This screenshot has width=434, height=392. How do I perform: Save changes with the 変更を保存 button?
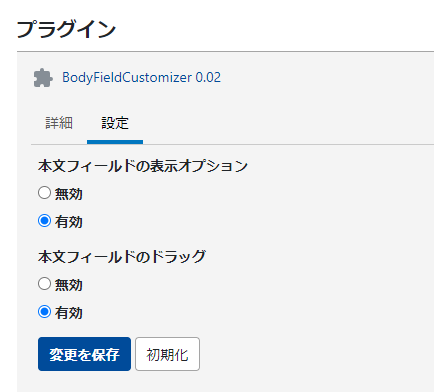84,354
